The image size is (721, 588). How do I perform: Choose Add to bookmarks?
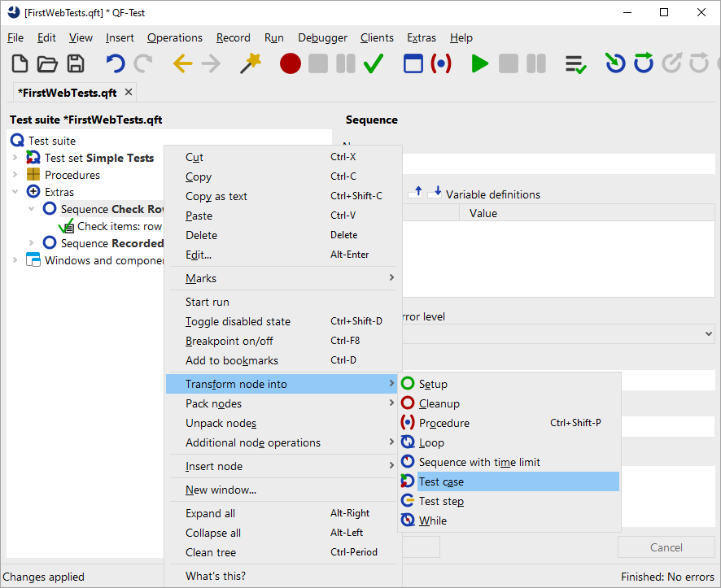(283, 360)
